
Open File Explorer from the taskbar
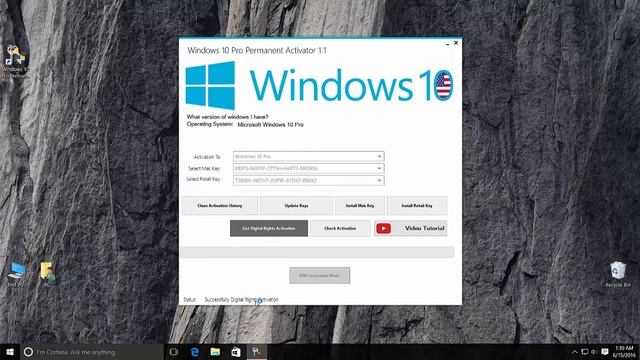215,352
